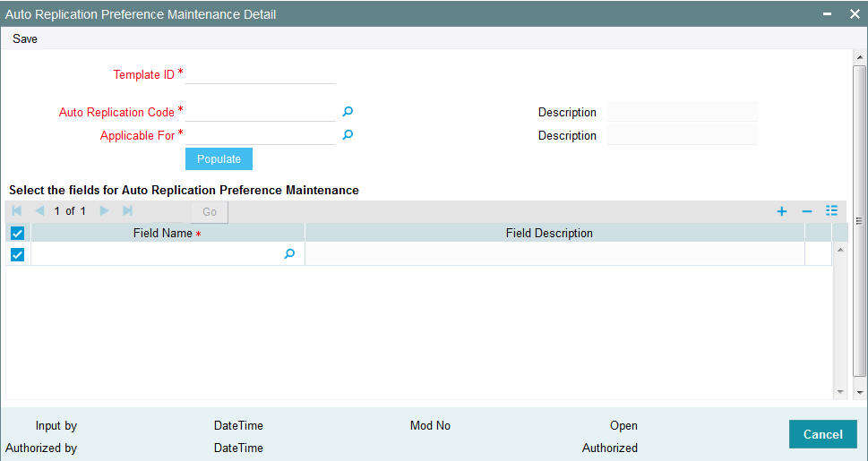Viewport: 868px width, 461px height.
Task: Click the main vertical scrollbar thumb
Action: [859, 221]
